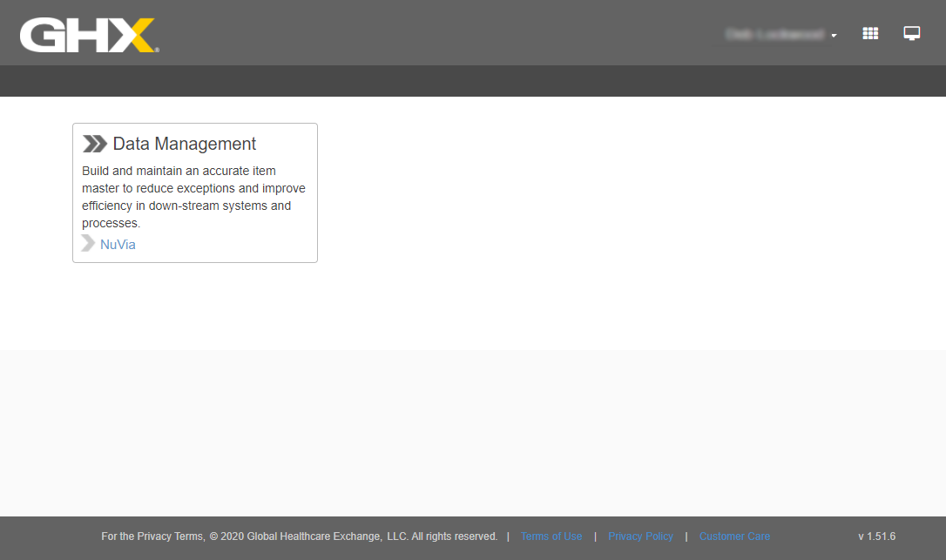Open the Customer Care link
Screen dimensions: 946x560
coord(735,536)
